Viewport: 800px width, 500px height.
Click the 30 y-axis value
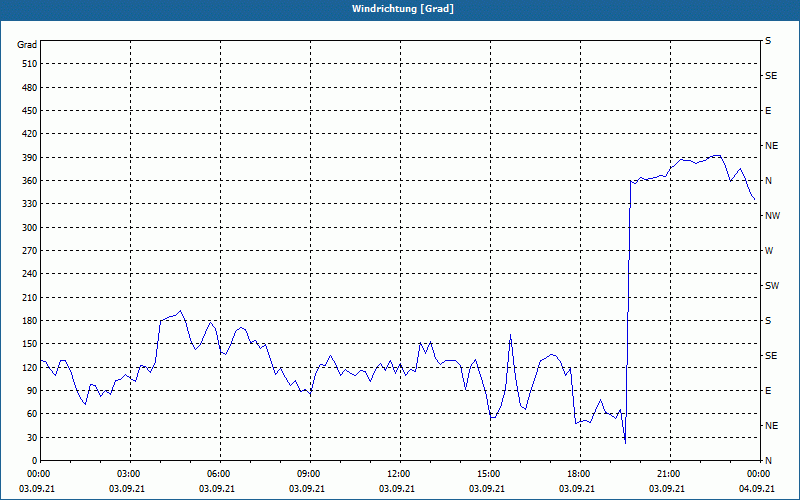pos(32,437)
